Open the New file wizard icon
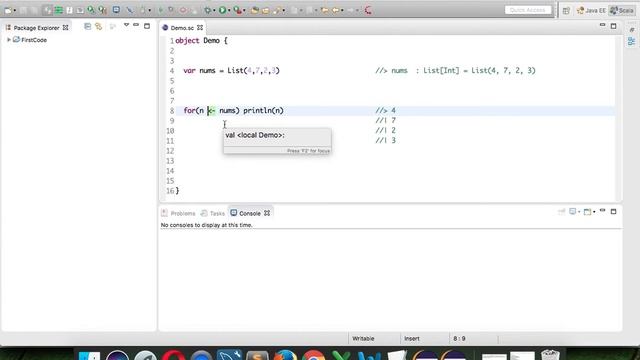The width and height of the screenshot is (640, 360). point(8,10)
